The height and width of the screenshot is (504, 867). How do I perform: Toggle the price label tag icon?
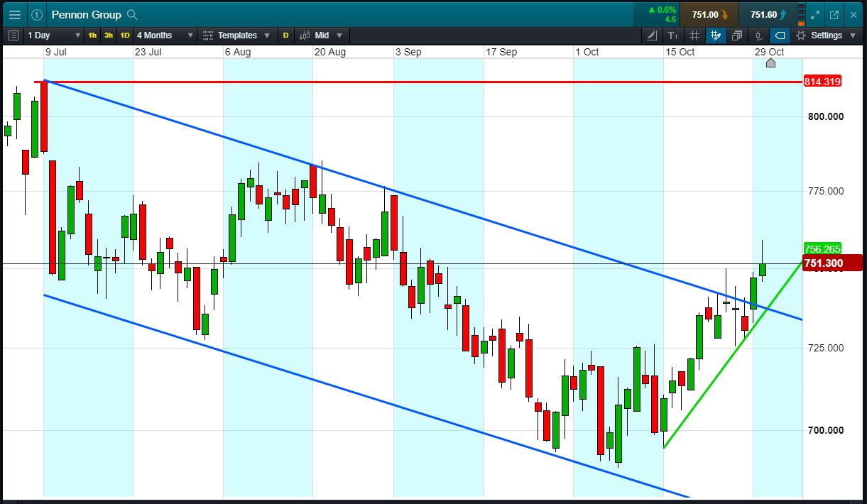780,35
